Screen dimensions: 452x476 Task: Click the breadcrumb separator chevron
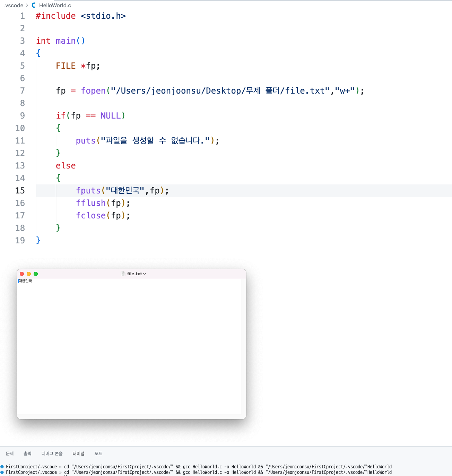click(x=27, y=6)
